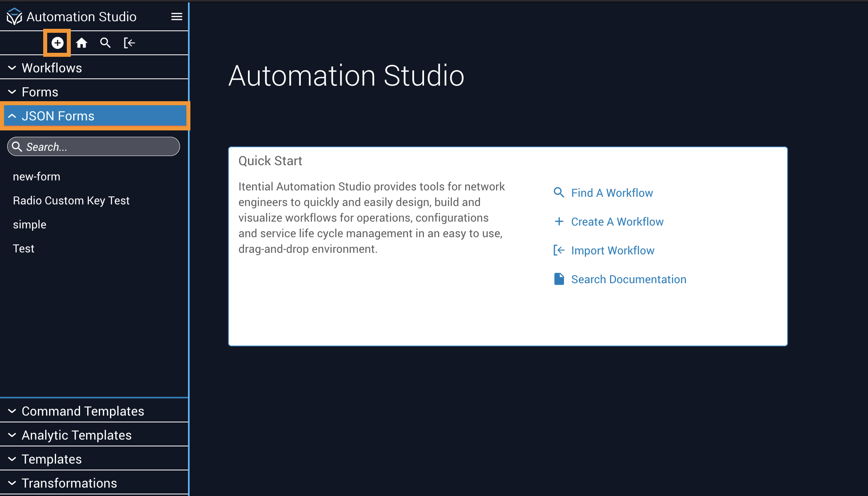Expand the Transformations section
The height and width of the screenshot is (496, 868).
(69, 483)
